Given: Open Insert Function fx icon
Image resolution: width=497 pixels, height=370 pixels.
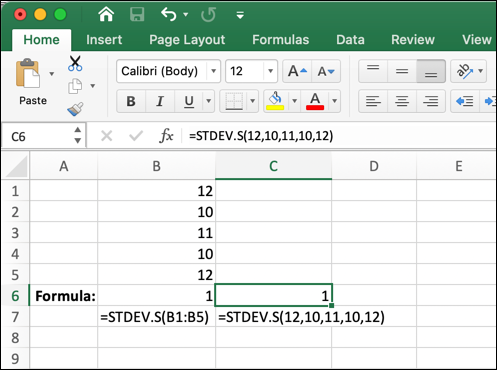Looking at the screenshot, I should 166,136.
